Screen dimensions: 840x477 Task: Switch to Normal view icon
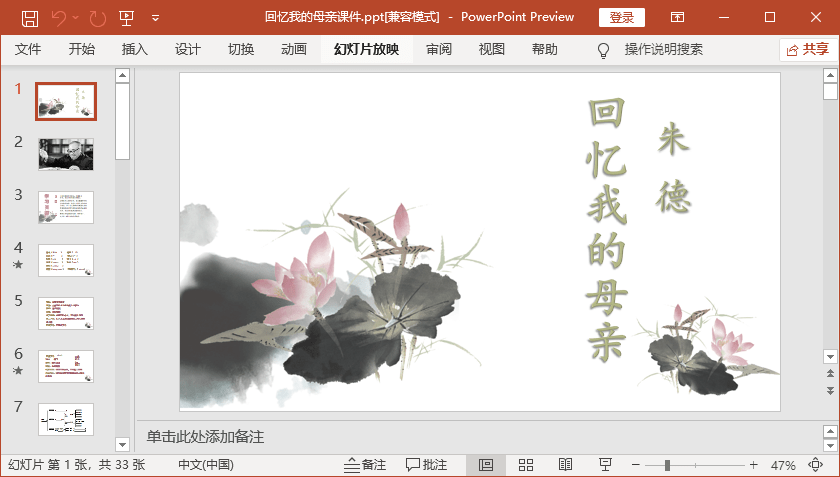pyautogui.click(x=486, y=465)
